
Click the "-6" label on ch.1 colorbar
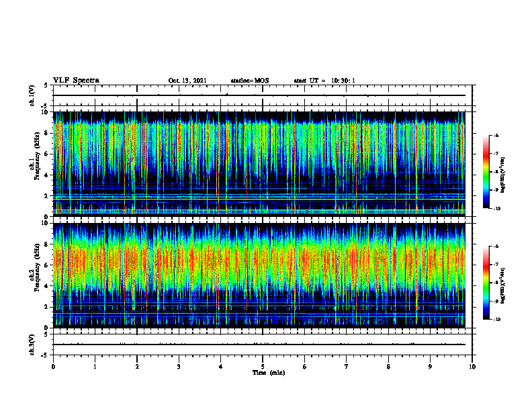[x=496, y=136]
